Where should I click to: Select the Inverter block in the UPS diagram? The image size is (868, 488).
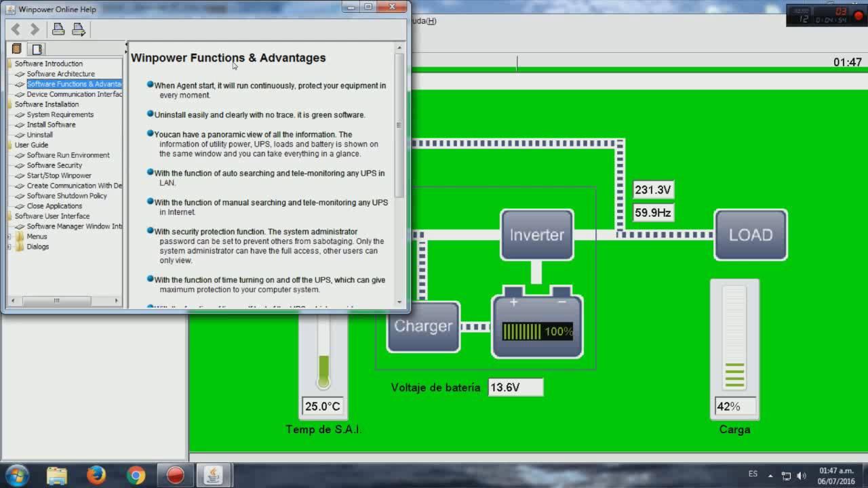coord(536,235)
